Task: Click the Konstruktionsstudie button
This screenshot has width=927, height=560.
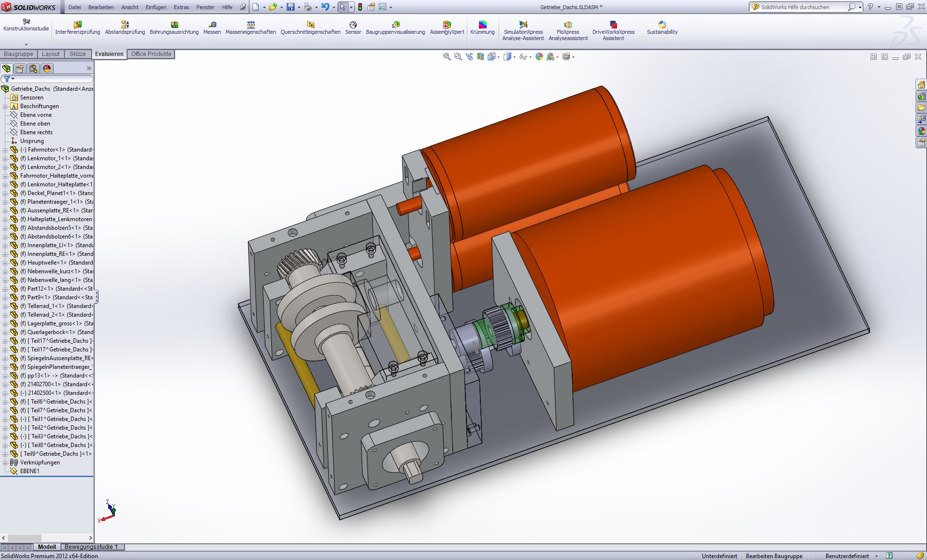Action: point(26,25)
